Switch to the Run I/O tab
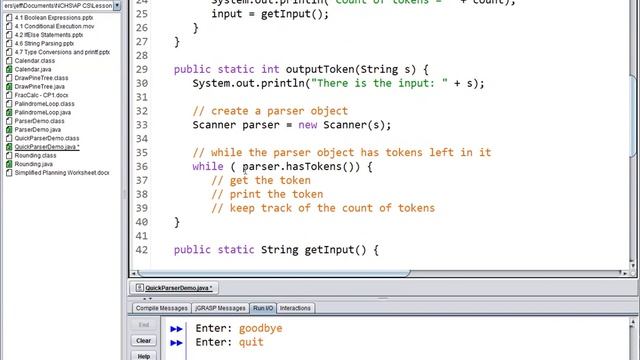The height and width of the screenshot is (360, 640). click(x=263, y=308)
